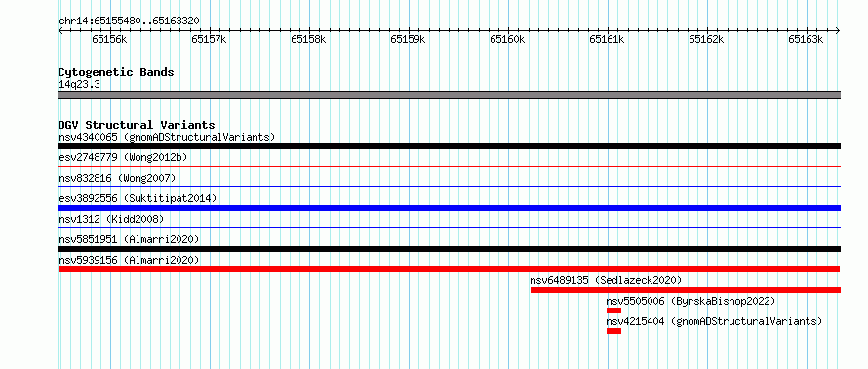Select the black nsv4340065 variant bar
This screenshot has height=369, width=868.
449,146
